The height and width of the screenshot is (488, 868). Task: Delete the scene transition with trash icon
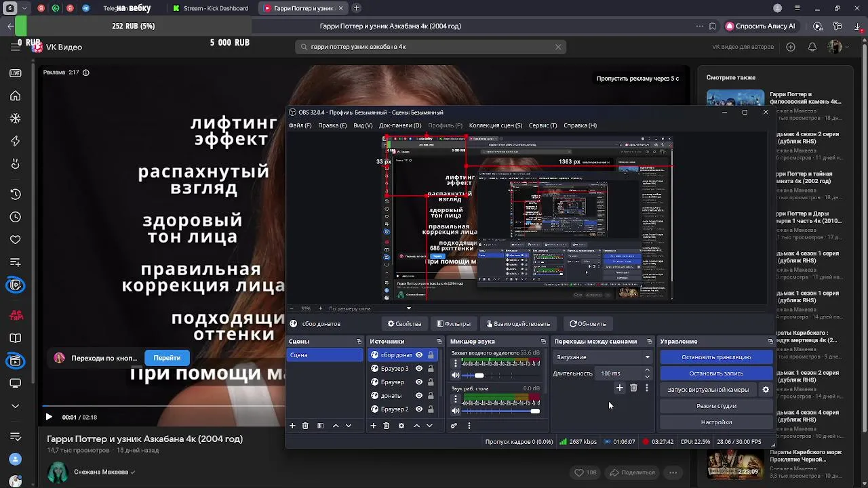[633, 388]
